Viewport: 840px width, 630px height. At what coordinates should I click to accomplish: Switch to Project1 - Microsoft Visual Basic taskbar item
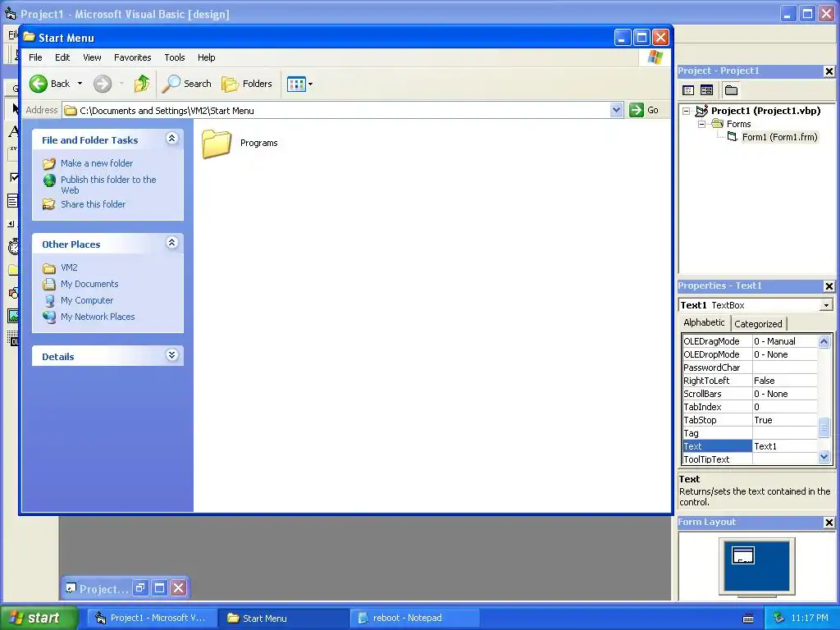(152, 619)
